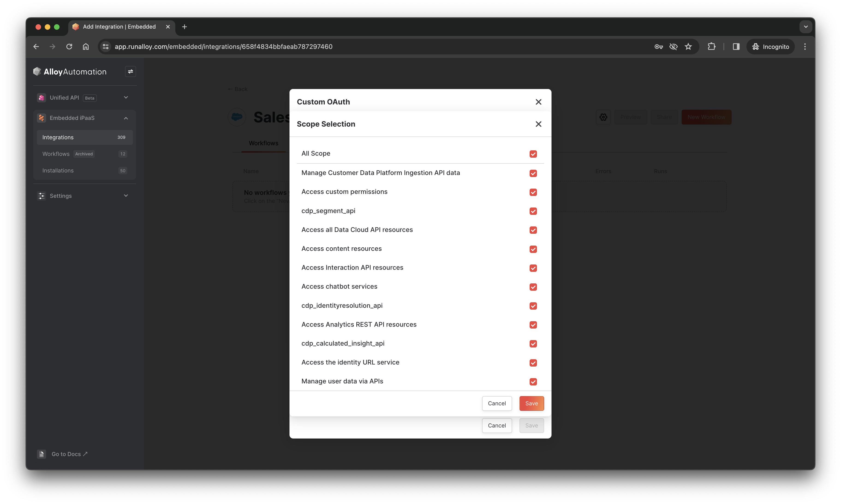Open the Go to Docs link

(70, 454)
